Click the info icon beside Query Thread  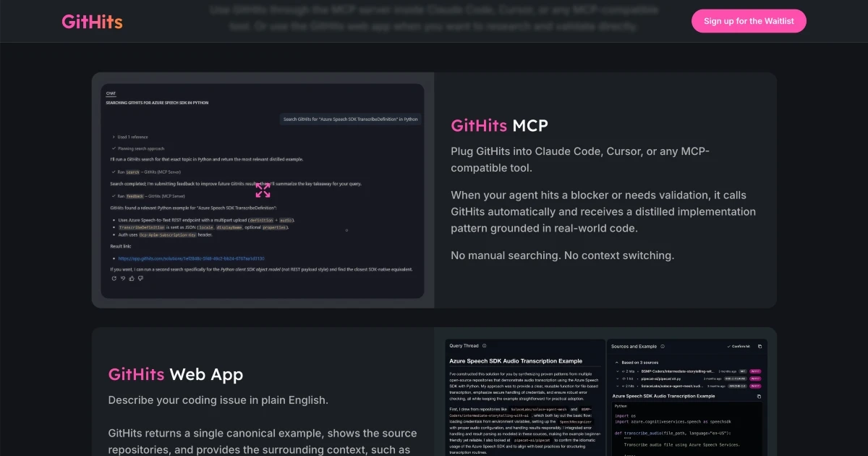485,346
